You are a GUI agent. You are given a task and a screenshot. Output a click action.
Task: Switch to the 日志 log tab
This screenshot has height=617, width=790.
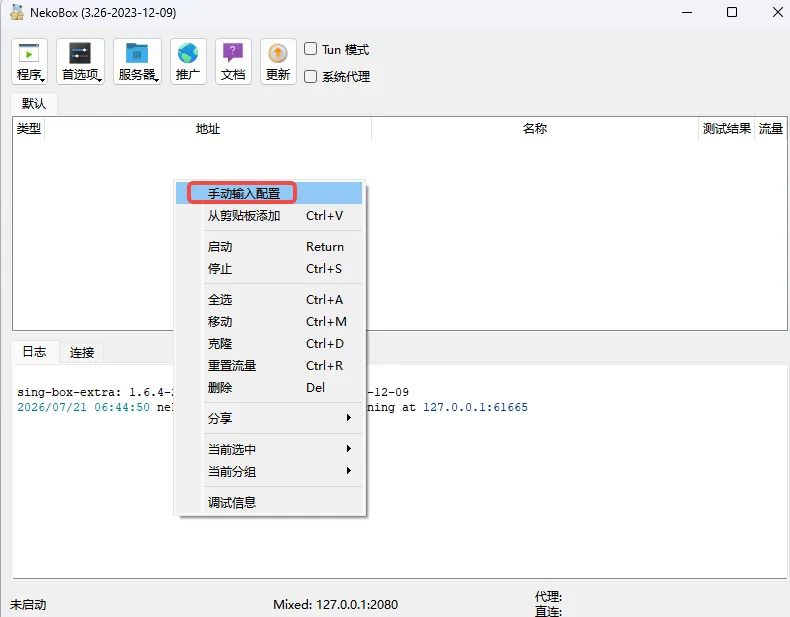click(34, 352)
